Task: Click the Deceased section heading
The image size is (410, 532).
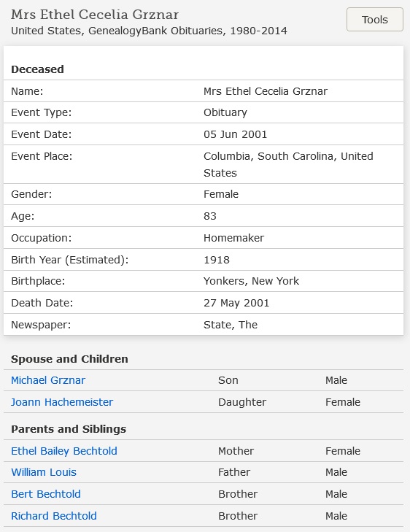Action: 38,69
